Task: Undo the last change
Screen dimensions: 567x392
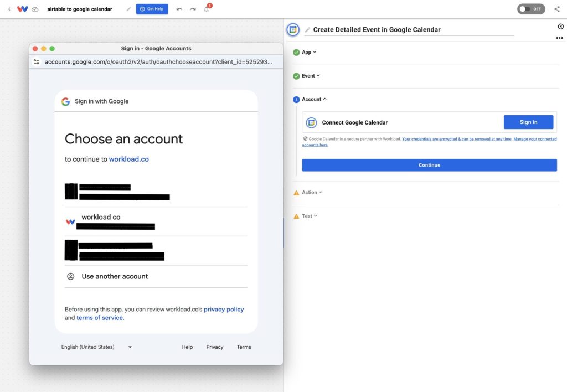Action: point(179,9)
